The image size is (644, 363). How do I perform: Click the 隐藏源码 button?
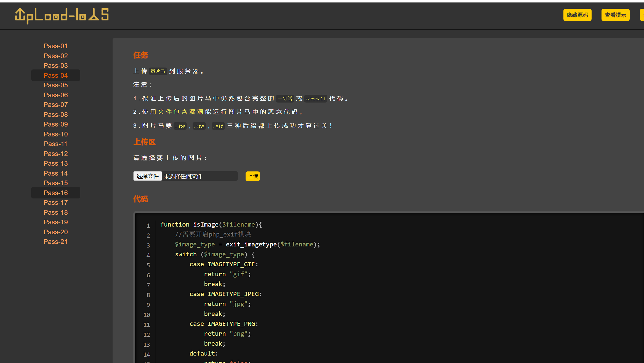click(577, 15)
